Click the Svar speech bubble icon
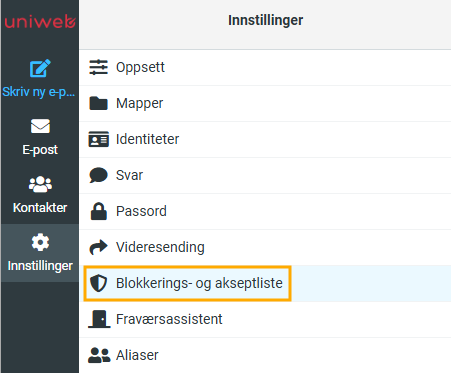The height and width of the screenshot is (373, 451). pos(98,175)
